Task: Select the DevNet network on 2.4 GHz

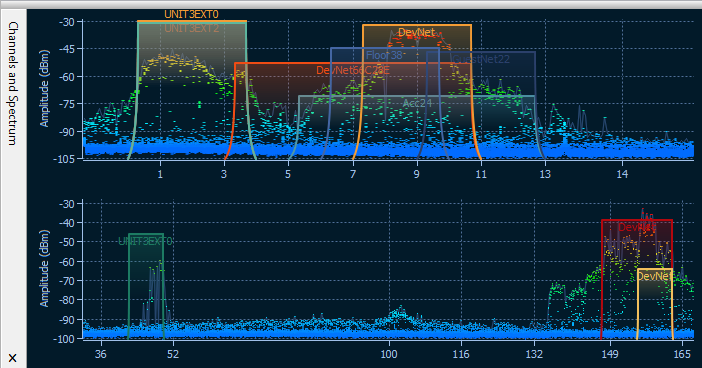Action: [416, 32]
